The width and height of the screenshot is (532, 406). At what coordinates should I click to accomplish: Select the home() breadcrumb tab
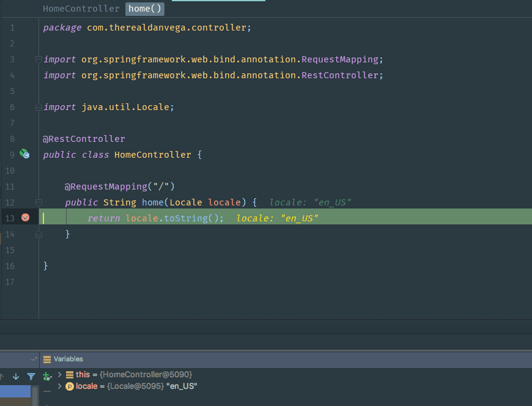point(144,9)
